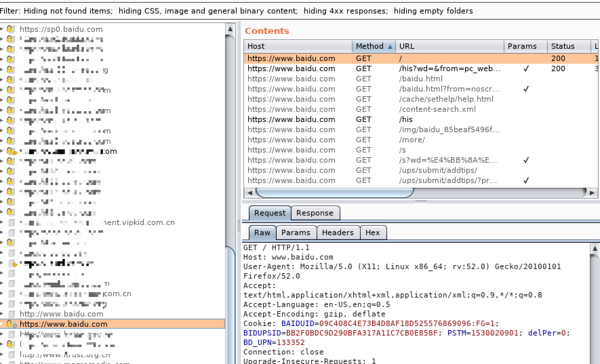Click the Raw request pane scroll-up arrow
Image resolution: width=600 pixels, height=364 pixels.
[x=595, y=248]
